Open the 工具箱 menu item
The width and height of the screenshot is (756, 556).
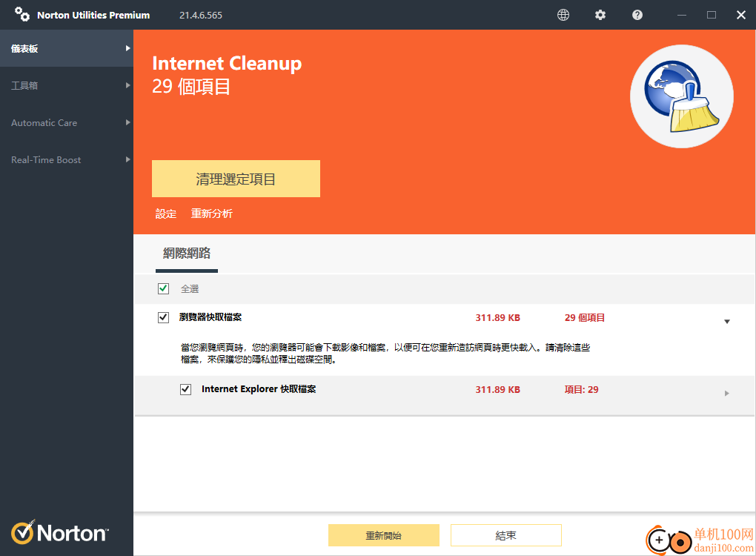67,85
